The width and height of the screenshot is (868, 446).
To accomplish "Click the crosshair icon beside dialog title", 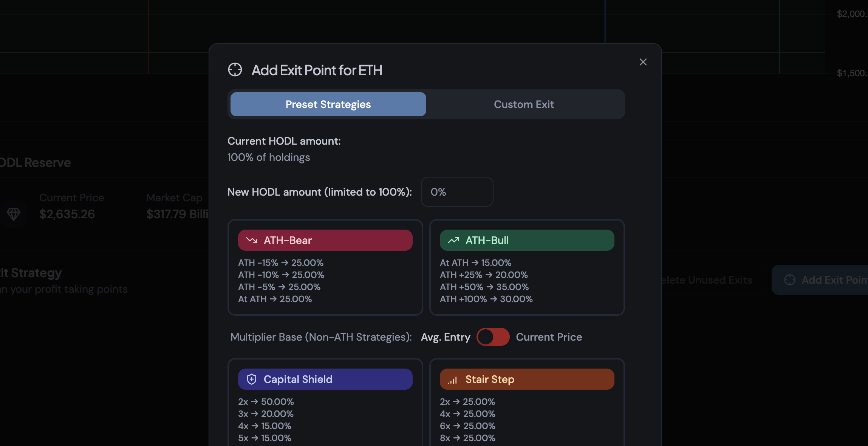I will tap(235, 70).
